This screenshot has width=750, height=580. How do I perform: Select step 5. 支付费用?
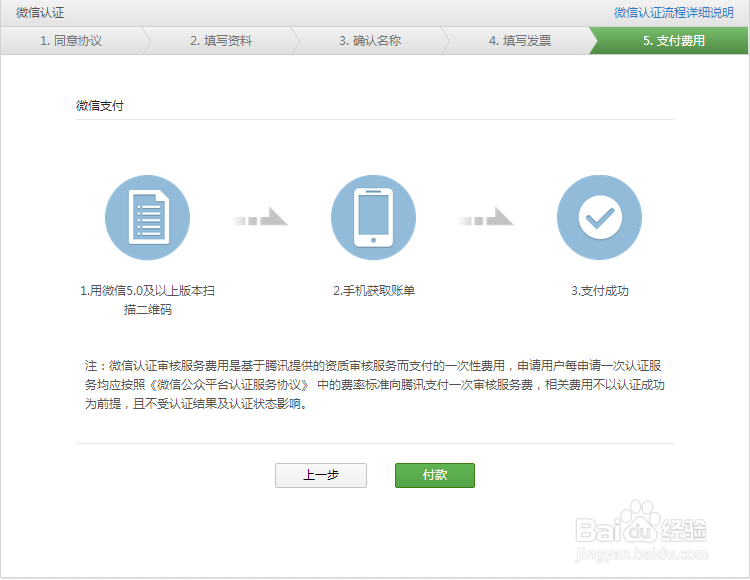(673, 41)
